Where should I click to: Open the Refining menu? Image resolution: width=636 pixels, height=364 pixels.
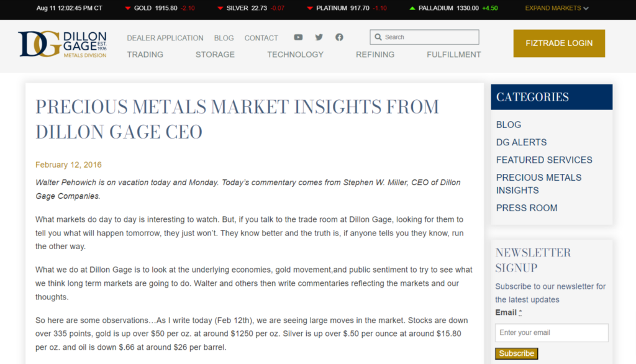375,55
